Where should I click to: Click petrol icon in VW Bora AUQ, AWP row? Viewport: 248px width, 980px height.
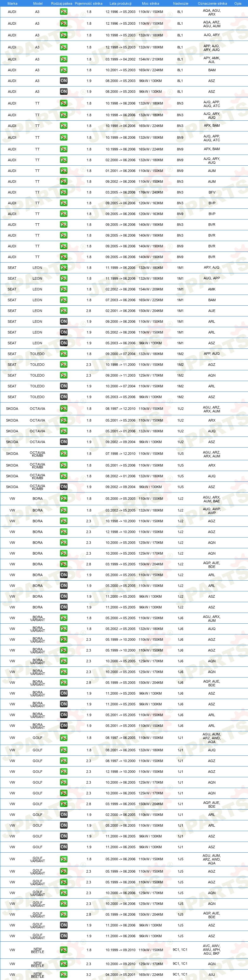point(64,510)
